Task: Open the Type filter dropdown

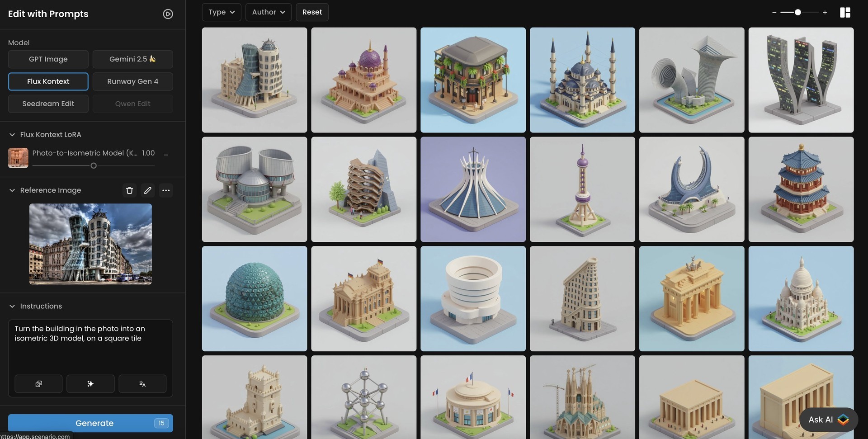Action: tap(221, 12)
